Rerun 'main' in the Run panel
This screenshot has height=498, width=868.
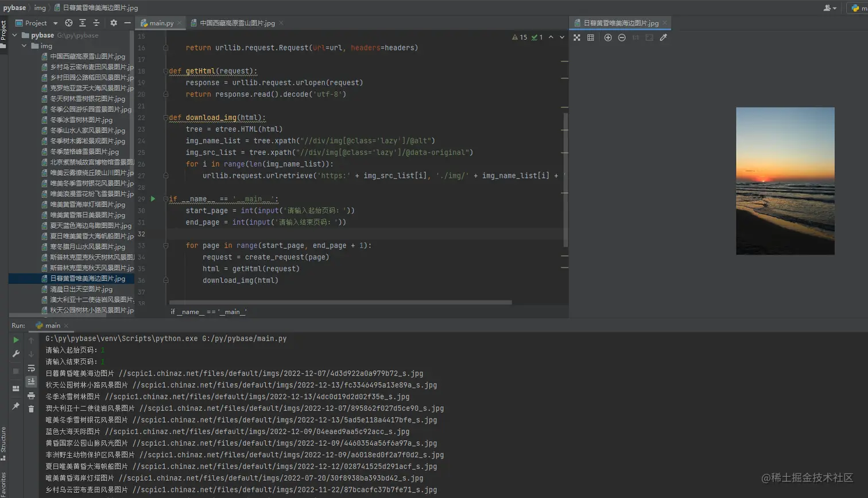point(16,340)
